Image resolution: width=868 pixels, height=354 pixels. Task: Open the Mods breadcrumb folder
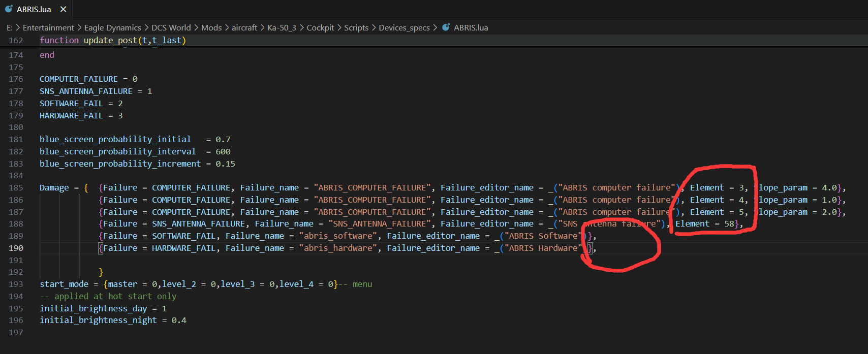pos(211,27)
